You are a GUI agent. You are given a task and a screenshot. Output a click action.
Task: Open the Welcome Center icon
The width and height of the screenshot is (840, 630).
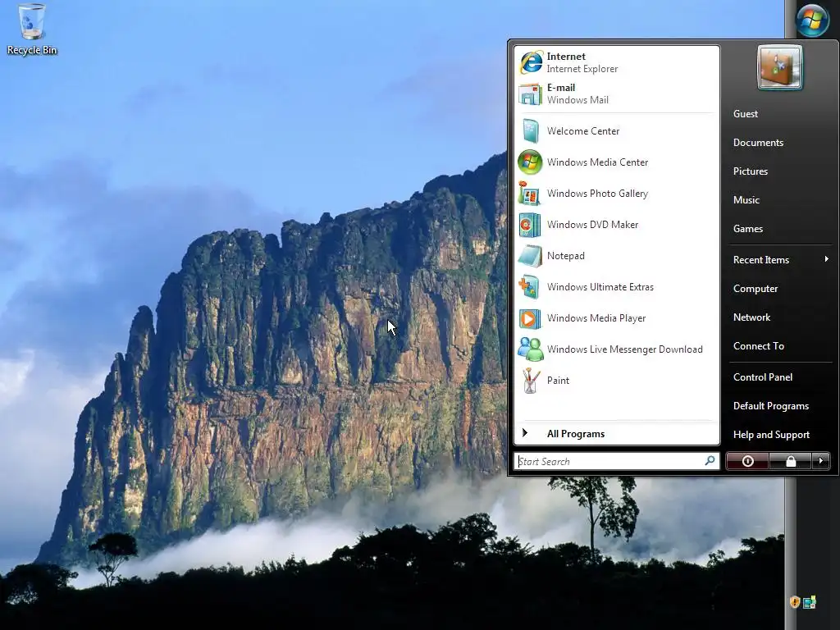click(530, 131)
